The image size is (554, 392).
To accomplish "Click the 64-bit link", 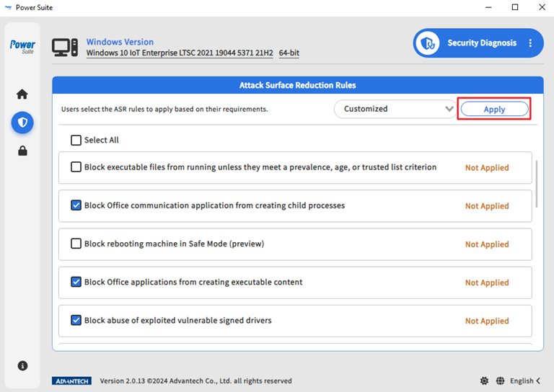I will [x=290, y=53].
